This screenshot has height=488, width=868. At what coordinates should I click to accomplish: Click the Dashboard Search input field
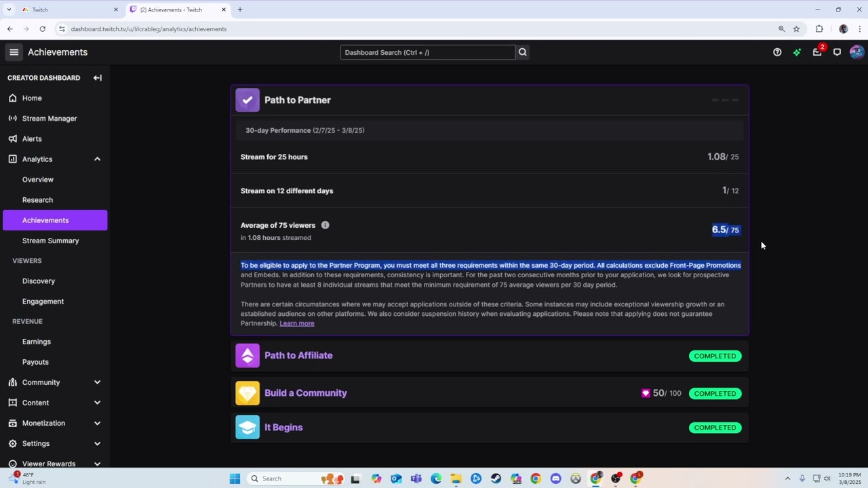pos(427,52)
